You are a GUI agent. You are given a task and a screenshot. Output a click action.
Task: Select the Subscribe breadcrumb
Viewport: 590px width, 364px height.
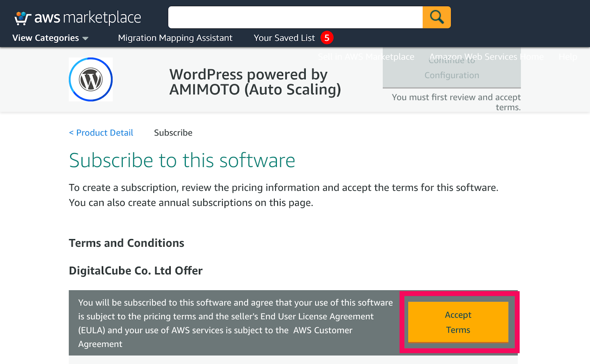[x=173, y=133]
